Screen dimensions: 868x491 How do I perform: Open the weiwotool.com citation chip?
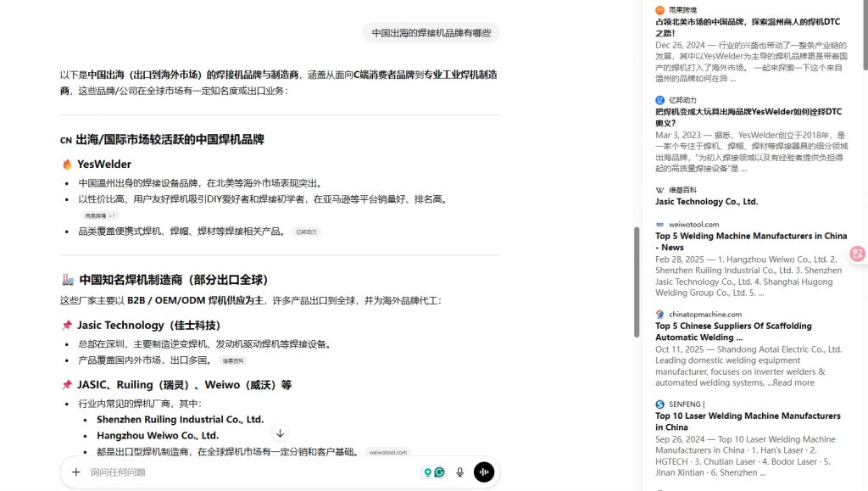(388, 453)
